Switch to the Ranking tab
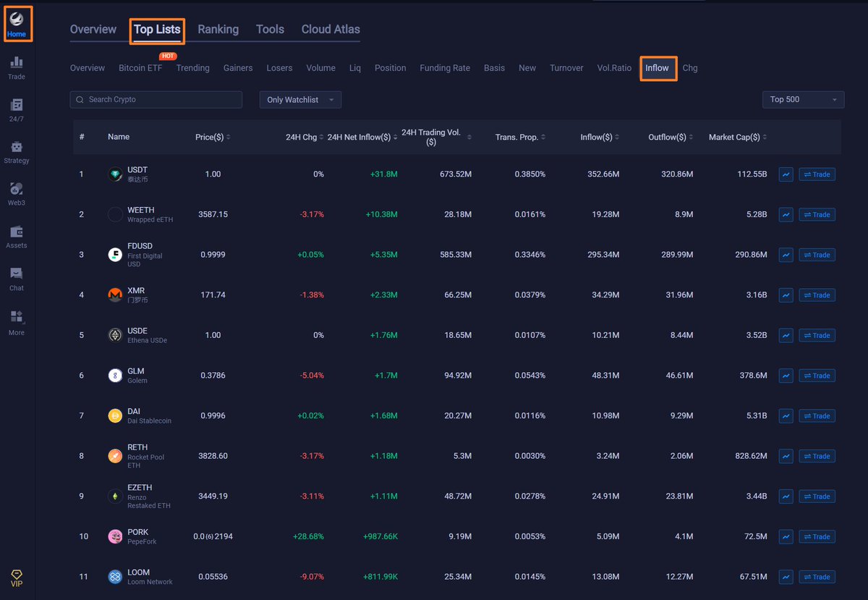The height and width of the screenshot is (600, 868). (x=218, y=30)
